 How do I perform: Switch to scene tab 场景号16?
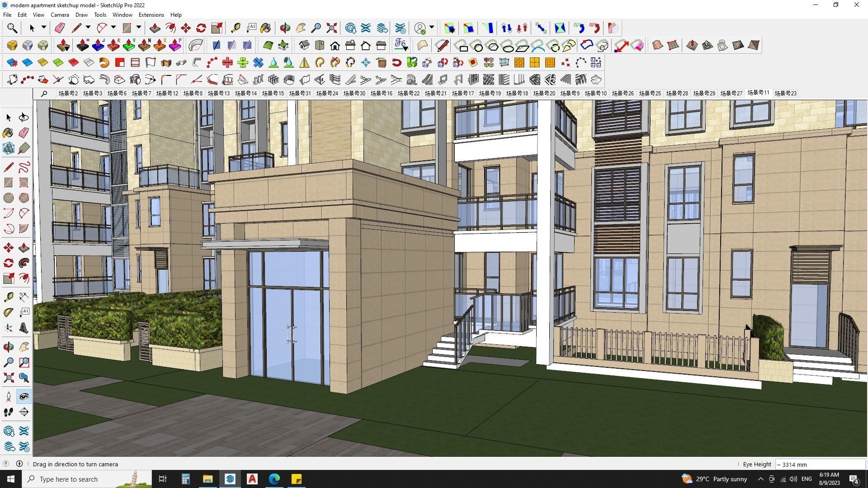coord(381,94)
